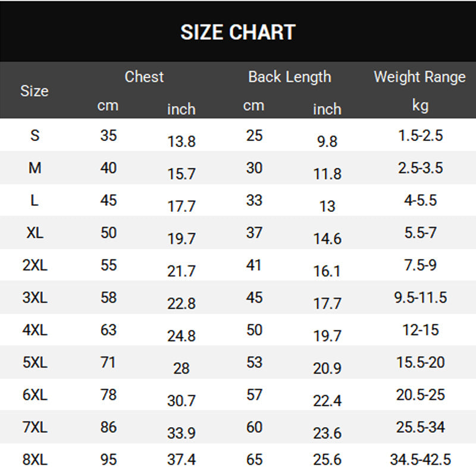Image resolution: width=476 pixels, height=476 pixels.
Task: Click the Weight Range header
Action: [x=419, y=77]
